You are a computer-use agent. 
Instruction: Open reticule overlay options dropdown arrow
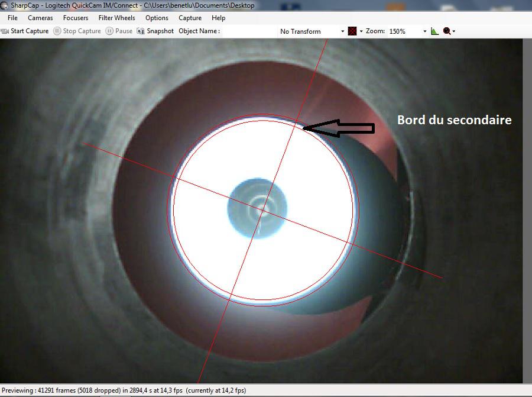(361, 31)
